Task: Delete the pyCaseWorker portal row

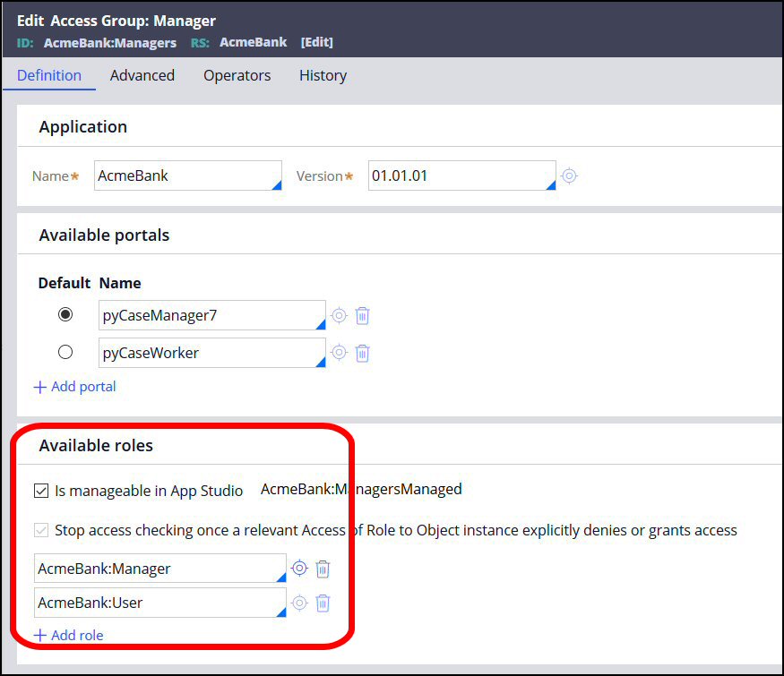Action: point(362,353)
